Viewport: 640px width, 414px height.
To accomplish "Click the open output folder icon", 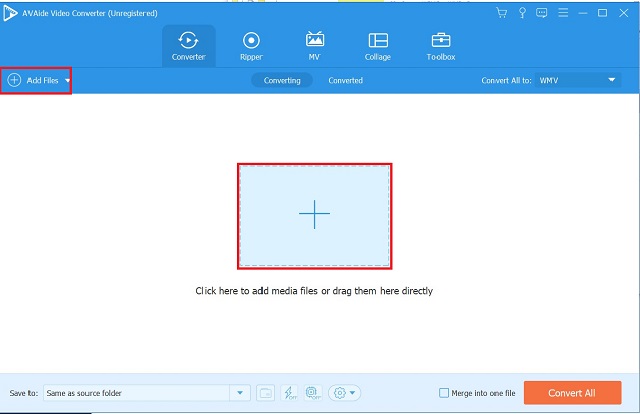I will click(265, 393).
